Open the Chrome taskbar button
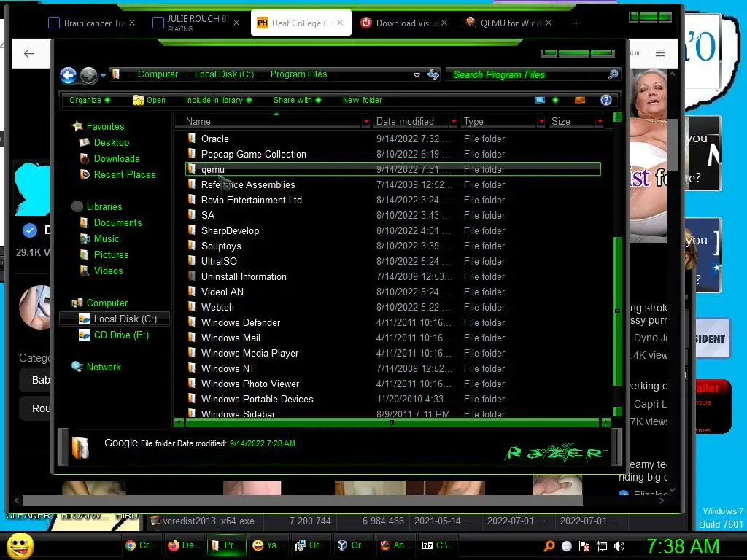 coord(141,545)
